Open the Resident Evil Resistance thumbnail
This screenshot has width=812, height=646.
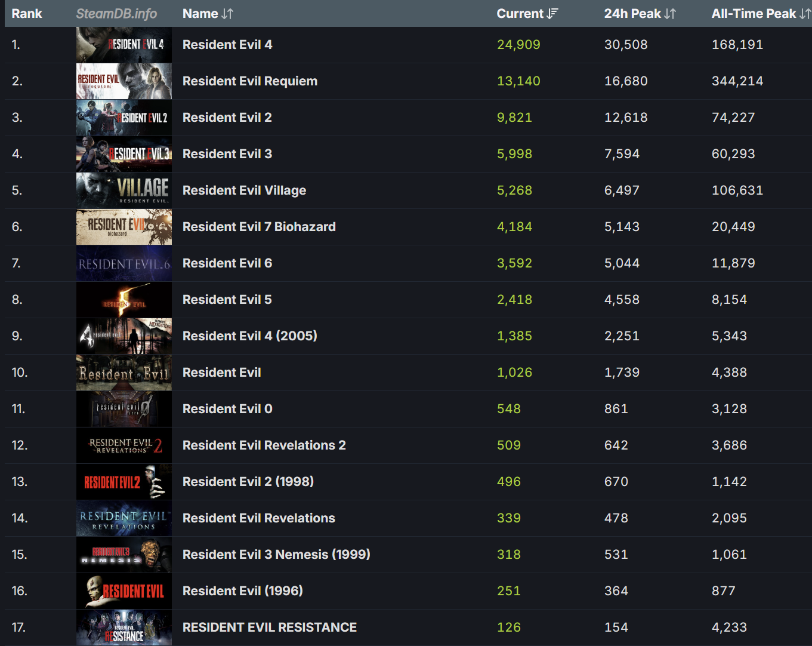[124, 627]
